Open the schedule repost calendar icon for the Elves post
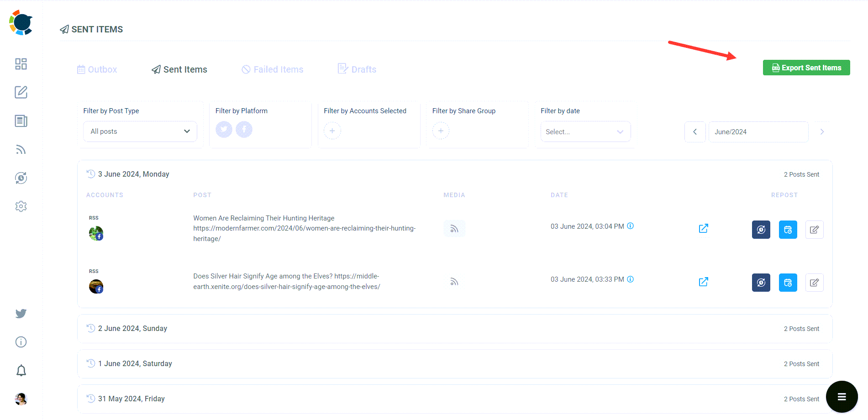868x420 pixels. pyautogui.click(x=788, y=283)
